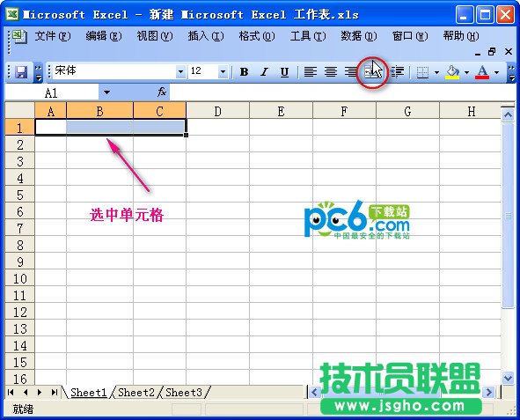The height and width of the screenshot is (420, 520).
Task: Minimize the workbook document window
Action: [x=478, y=53]
